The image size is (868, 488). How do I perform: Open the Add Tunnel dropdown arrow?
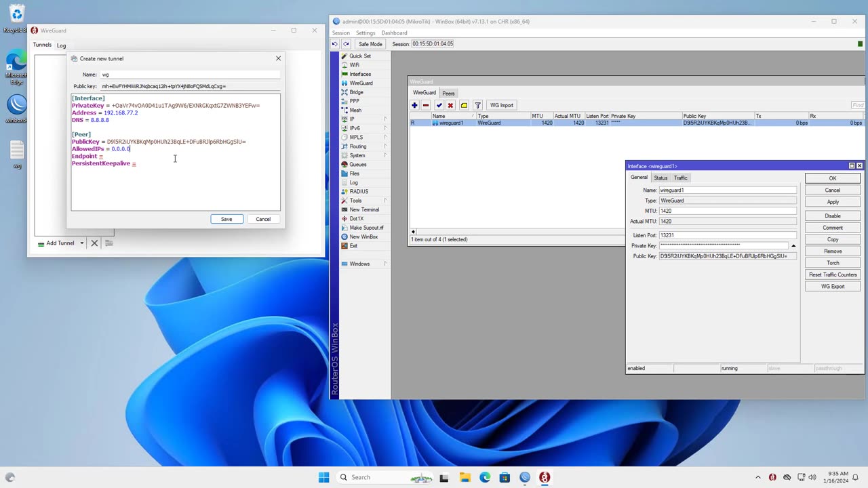click(82, 243)
